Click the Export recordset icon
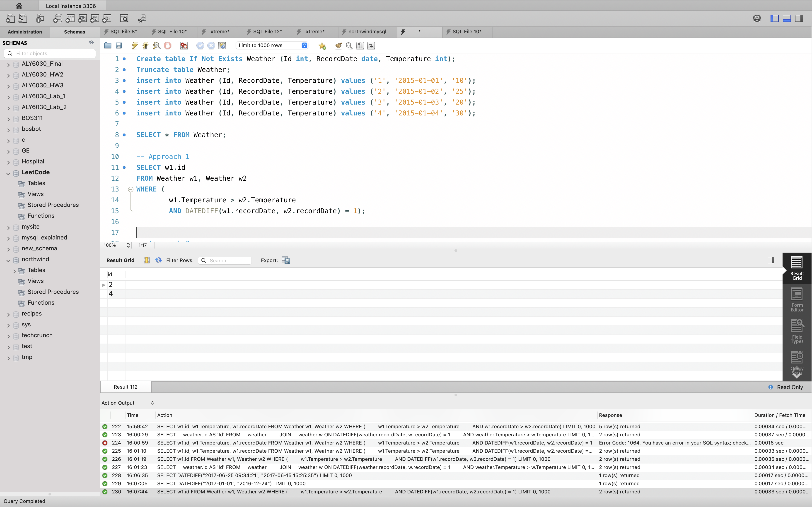The height and width of the screenshot is (507, 812). click(286, 260)
